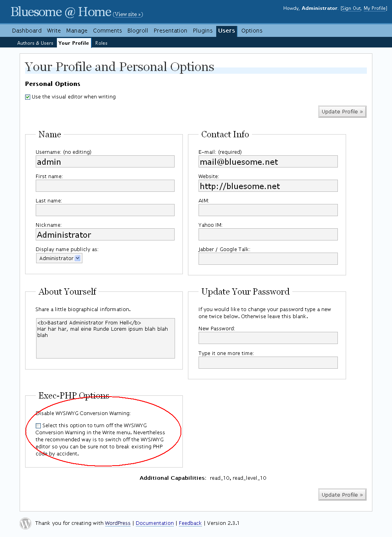Click the top Update Profile button
Image resolution: width=392 pixels, height=537 pixels.
[342, 112]
